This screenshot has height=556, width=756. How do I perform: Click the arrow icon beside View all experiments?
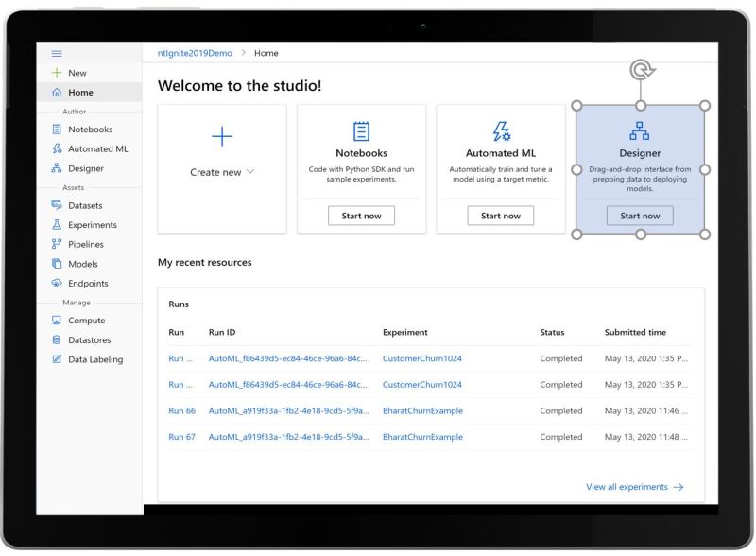(x=679, y=487)
